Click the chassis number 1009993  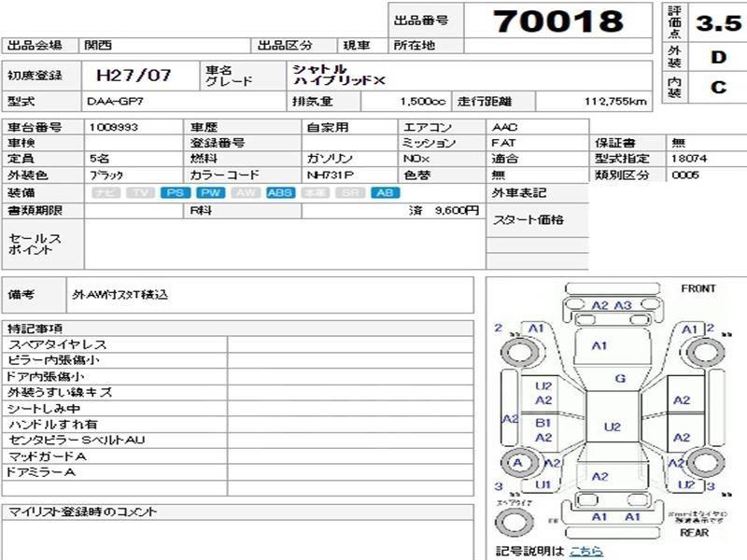[113, 127]
